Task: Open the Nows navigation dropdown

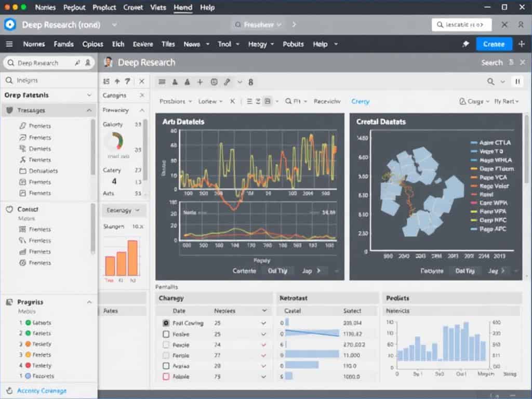Action: click(196, 44)
